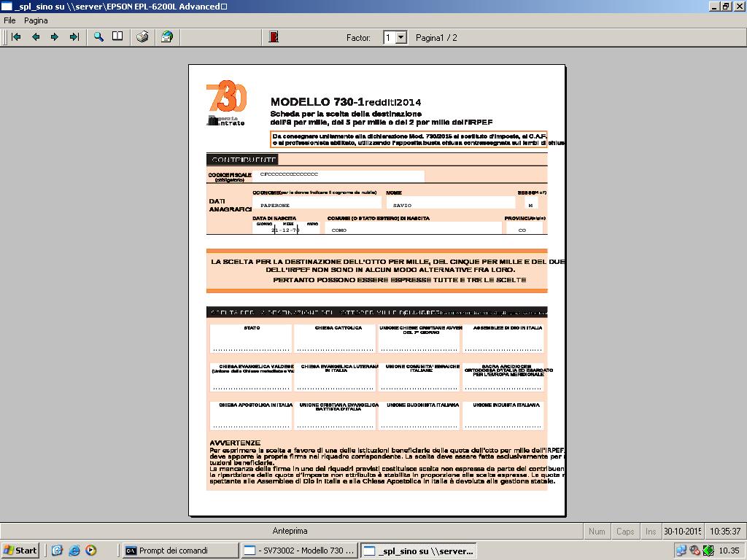Click the green tray icon beside the clock
This screenshot has width=747, height=560.
point(708,551)
